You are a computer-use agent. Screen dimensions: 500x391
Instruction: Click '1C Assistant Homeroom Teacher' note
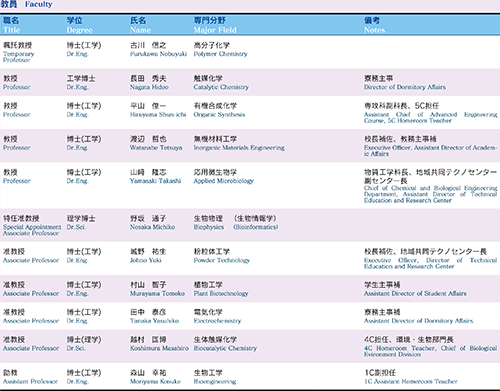[x=411, y=381]
